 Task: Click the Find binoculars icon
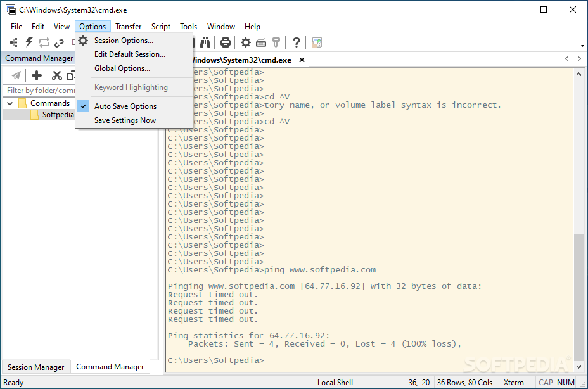[x=205, y=42]
